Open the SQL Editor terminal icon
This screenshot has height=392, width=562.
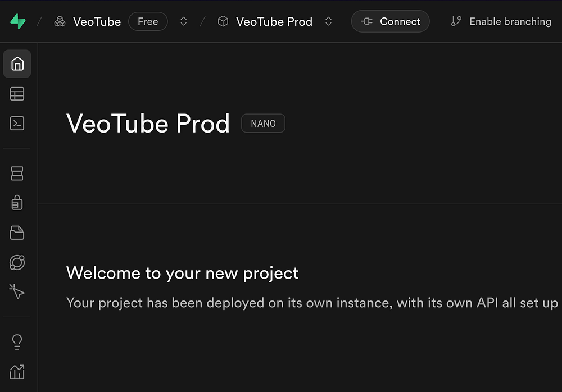17,124
